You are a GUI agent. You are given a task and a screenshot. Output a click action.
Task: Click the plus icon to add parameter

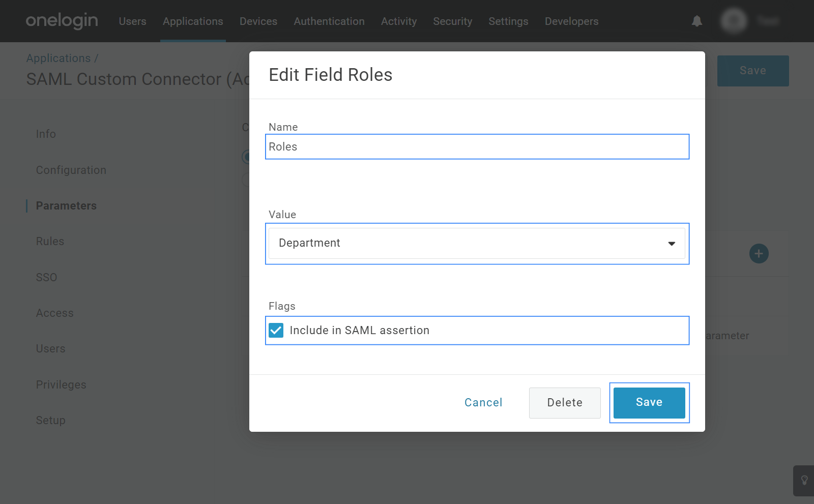click(x=758, y=253)
